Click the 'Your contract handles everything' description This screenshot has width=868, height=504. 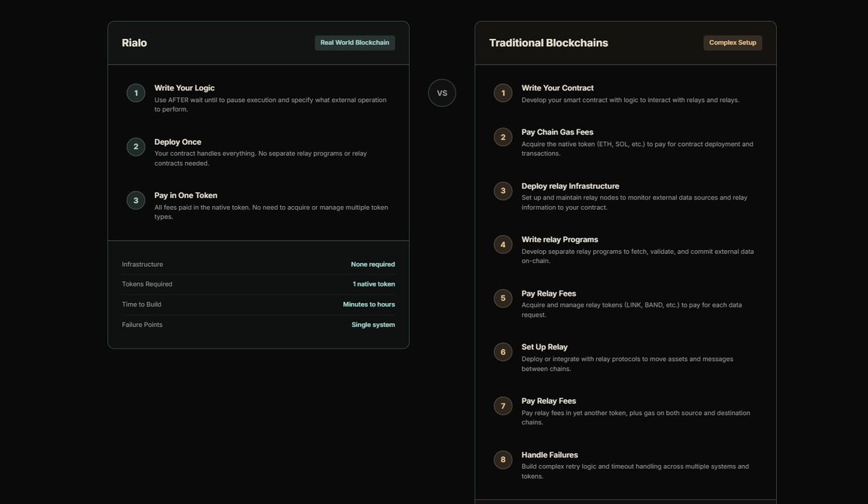pyautogui.click(x=260, y=158)
